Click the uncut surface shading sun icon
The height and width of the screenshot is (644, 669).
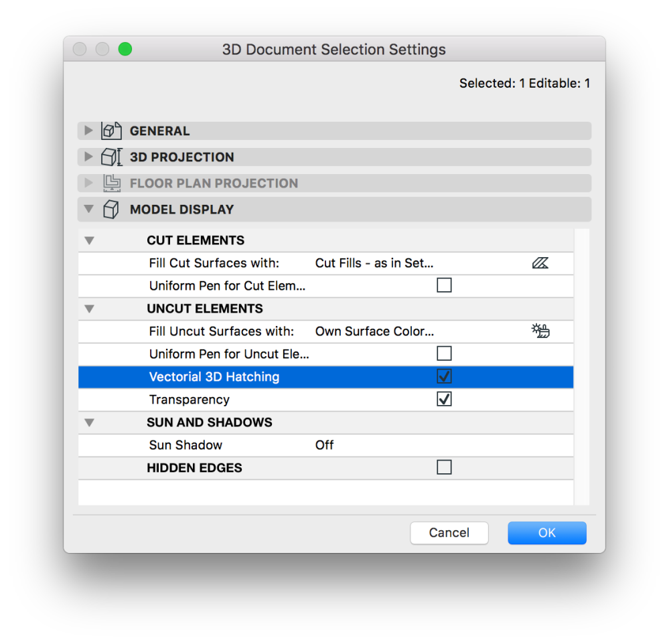point(540,331)
